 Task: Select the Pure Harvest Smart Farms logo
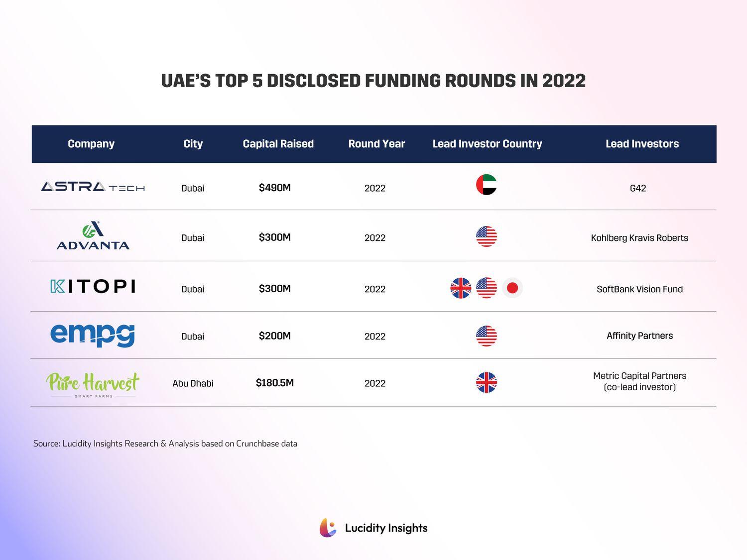pos(93,384)
